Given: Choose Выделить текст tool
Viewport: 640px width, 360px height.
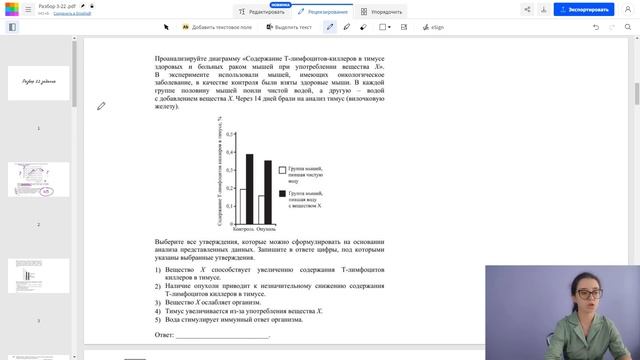Looking at the screenshot, I should coord(289,27).
